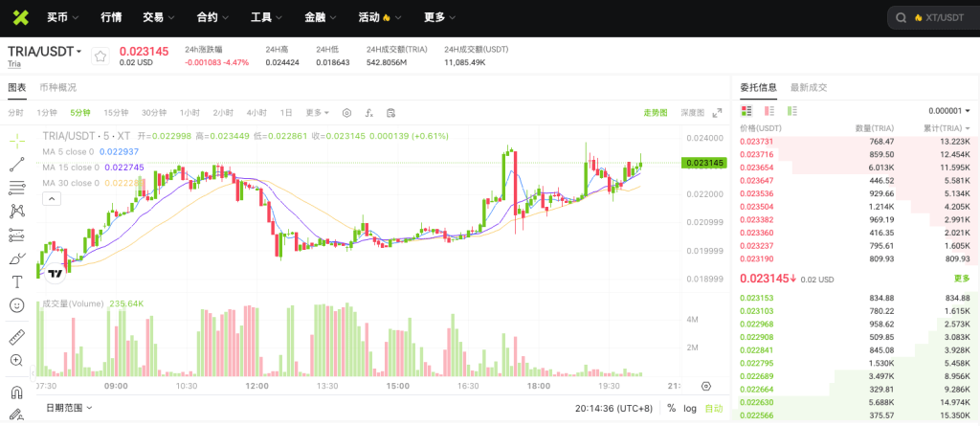980x426 pixels.
Task: Click the search magnifier icon
Action: click(x=901, y=18)
